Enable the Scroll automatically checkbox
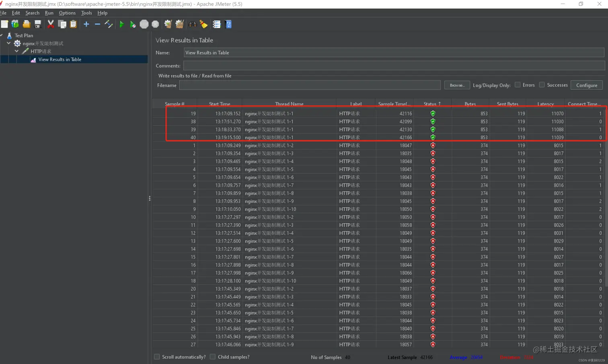Screen dimensions: 608x364 coord(157,357)
